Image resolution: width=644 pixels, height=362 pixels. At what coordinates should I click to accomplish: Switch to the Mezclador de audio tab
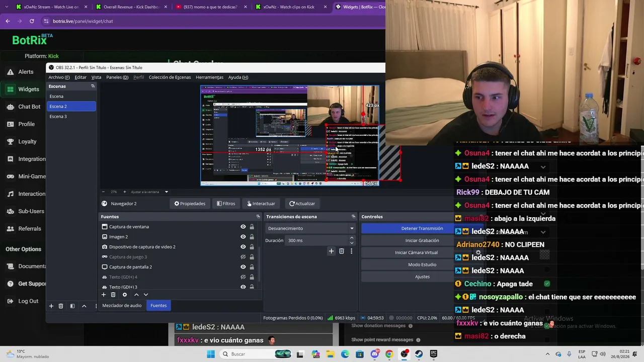[122, 306]
